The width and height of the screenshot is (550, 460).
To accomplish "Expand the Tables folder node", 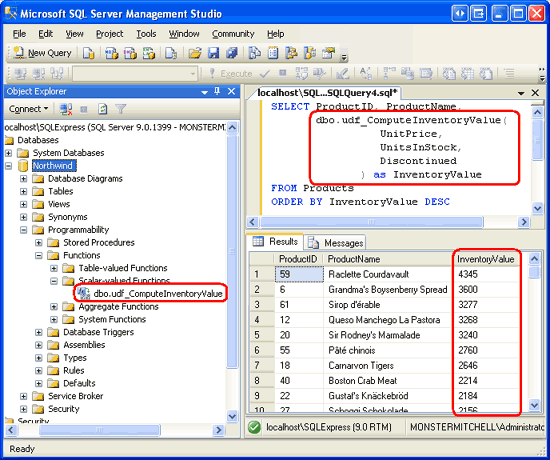I will pyautogui.click(x=24, y=192).
